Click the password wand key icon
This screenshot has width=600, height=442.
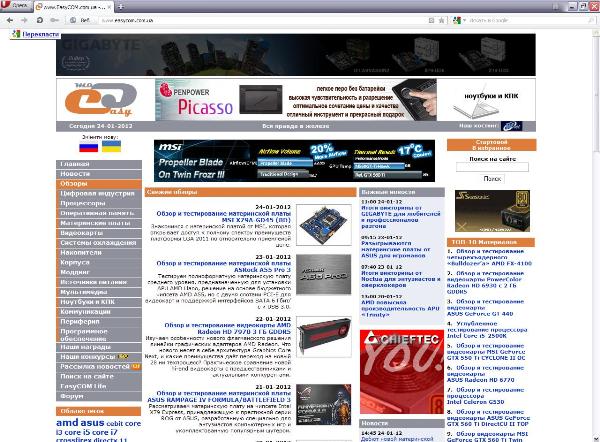coord(54,20)
